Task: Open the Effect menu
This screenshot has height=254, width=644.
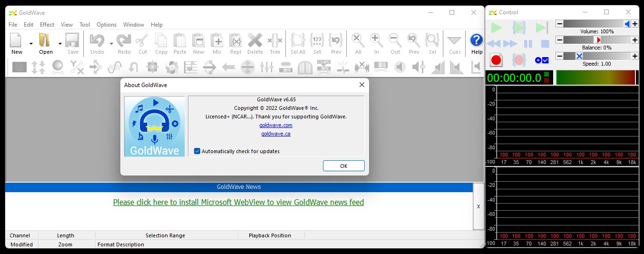Action: click(47, 24)
